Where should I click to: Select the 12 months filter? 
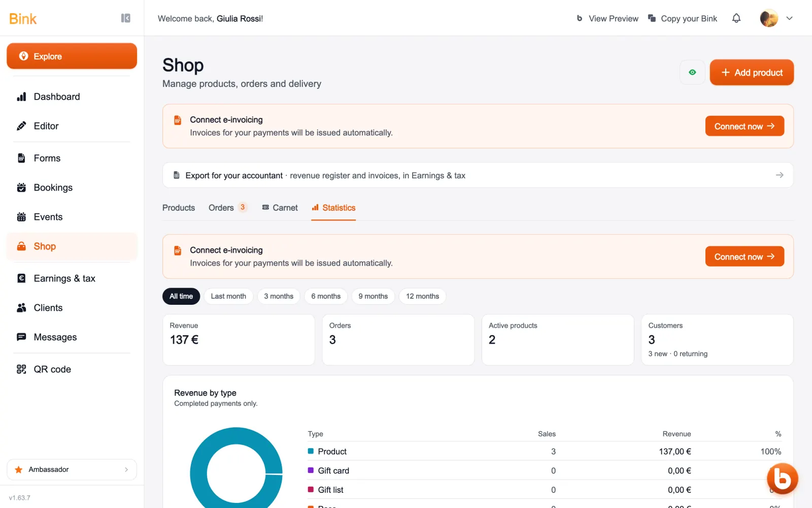click(422, 296)
